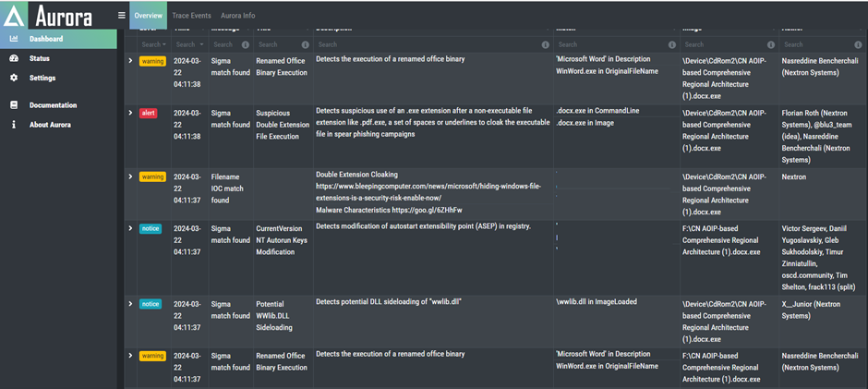Click the Match column search field
The width and height of the screenshot is (868, 389).
(x=609, y=44)
